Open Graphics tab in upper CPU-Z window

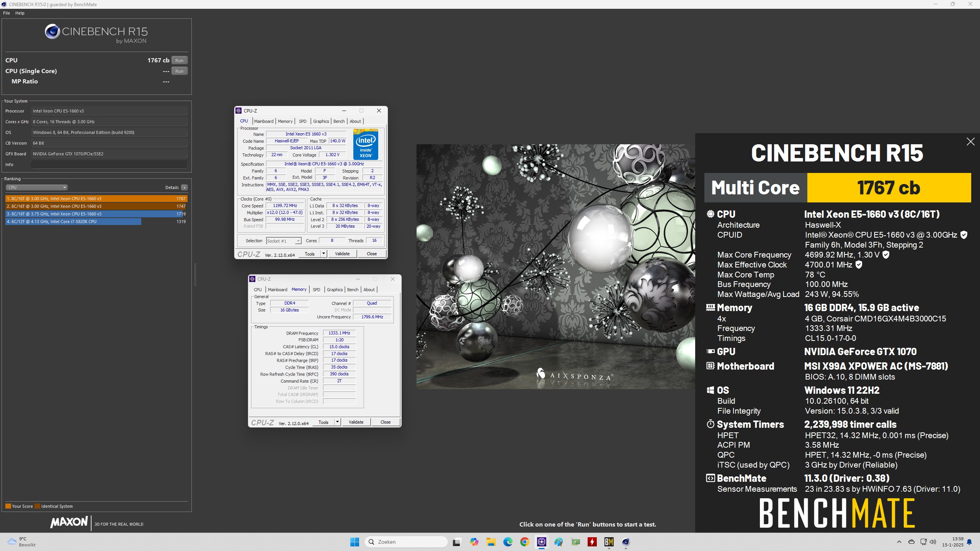[321, 121]
